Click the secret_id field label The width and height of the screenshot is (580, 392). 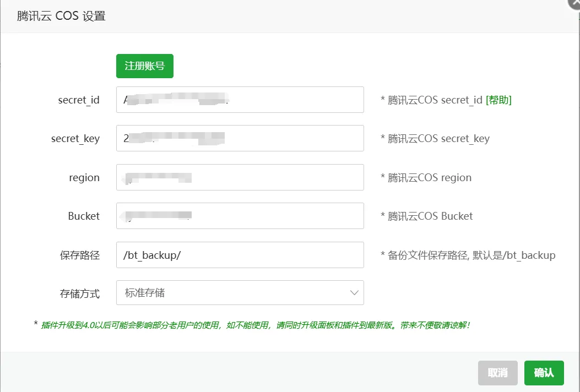79,100
